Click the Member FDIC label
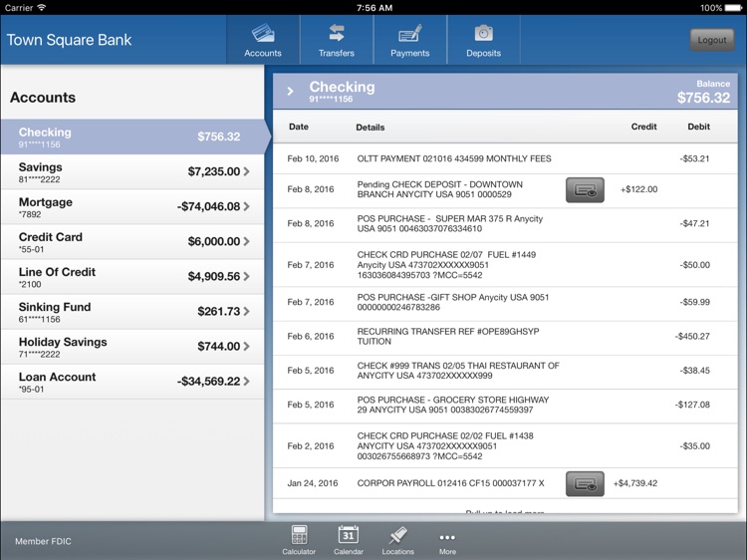Viewport: 747px width, 560px height. point(43,541)
